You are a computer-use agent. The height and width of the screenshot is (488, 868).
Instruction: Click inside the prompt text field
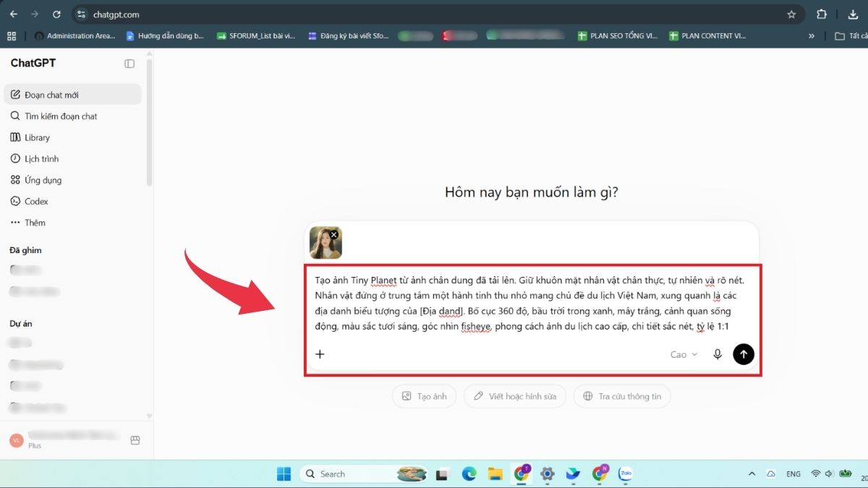pos(530,303)
